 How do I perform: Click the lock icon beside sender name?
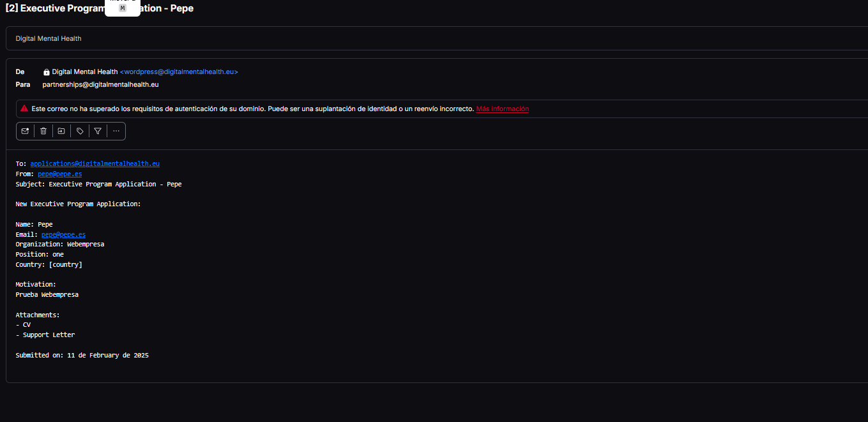(47, 72)
